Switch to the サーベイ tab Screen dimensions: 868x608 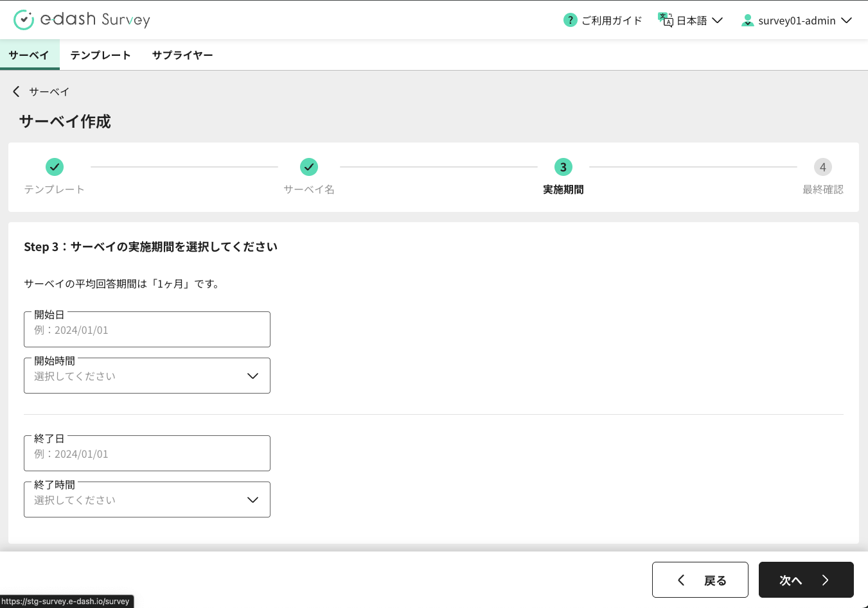(29, 55)
